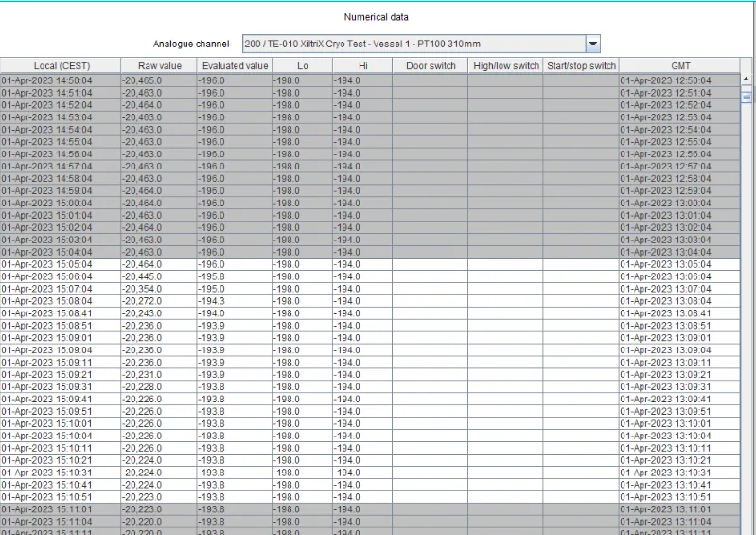
Task: Select raw value -20,223.0 at 15:11:01
Action: pyautogui.click(x=142, y=509)
